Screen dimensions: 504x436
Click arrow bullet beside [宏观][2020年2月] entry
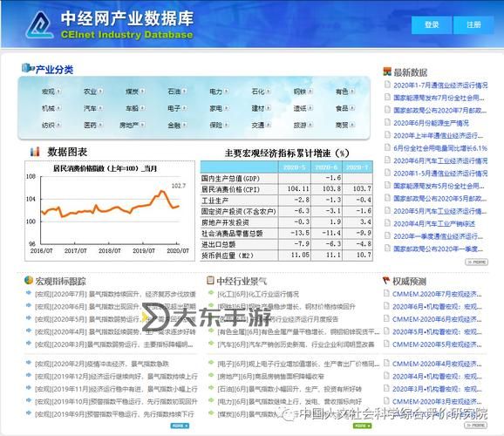(29, 363)
